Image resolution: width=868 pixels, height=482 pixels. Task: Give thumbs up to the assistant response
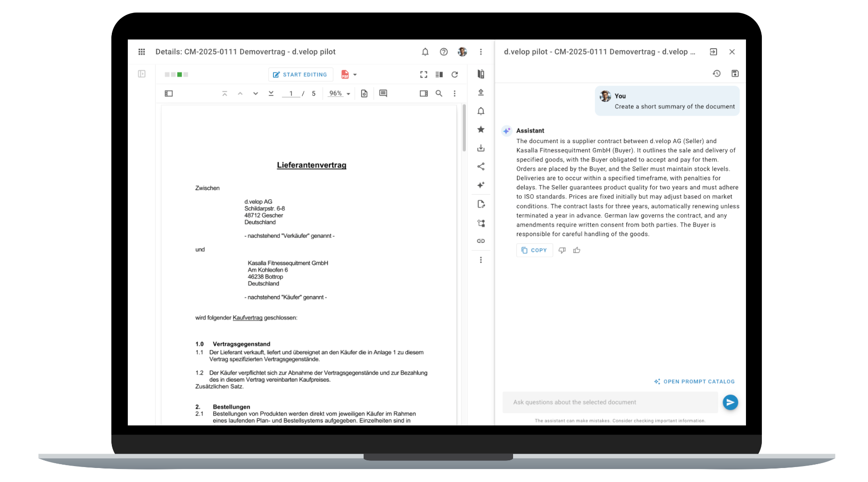(x=577, y=250)
